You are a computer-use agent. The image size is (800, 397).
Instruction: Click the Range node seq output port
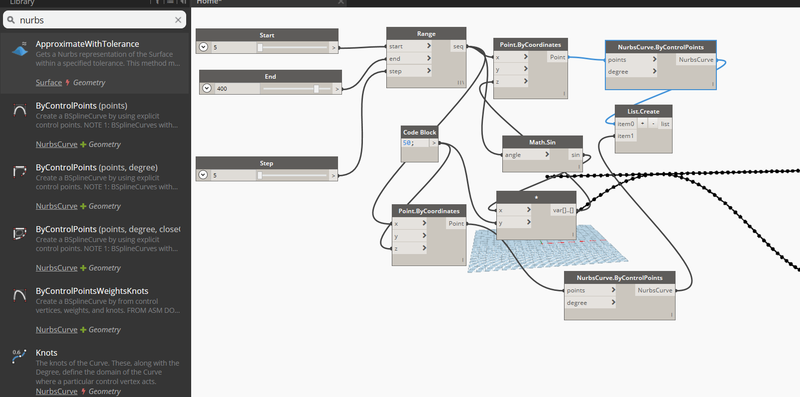point(458,46)
